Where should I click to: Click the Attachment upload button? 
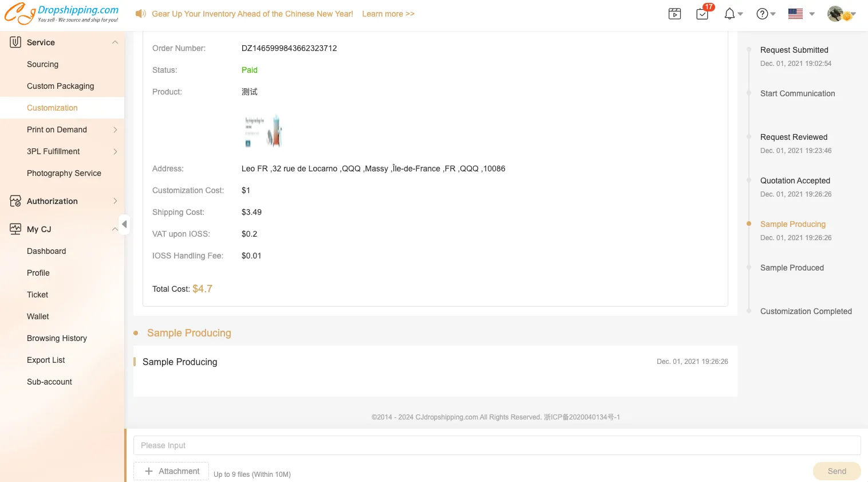click(x=171, y=471)
